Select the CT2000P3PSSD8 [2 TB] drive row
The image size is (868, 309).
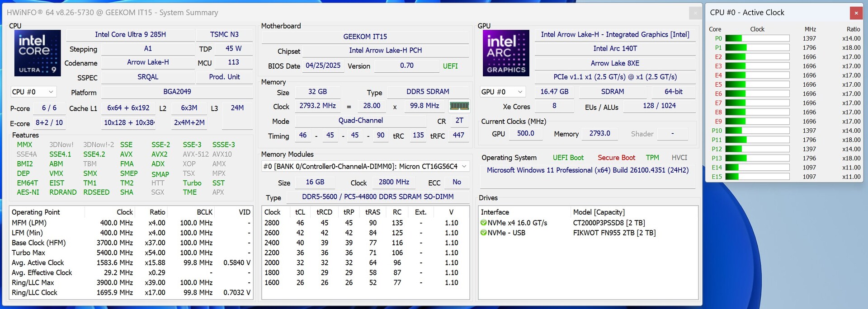pos(589,223)
